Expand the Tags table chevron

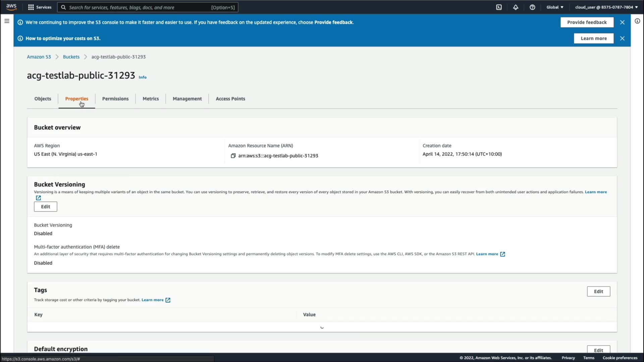click(322, 327)
